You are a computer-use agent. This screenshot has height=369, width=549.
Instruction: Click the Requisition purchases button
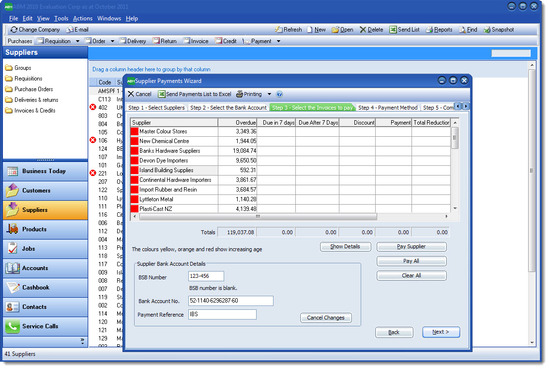click(54, 41)
